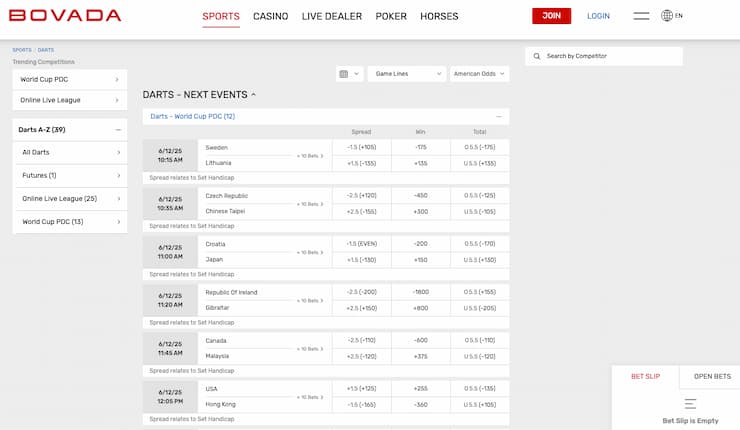Open Darts - World Cup PDC (12) link

tap(193, 116)
